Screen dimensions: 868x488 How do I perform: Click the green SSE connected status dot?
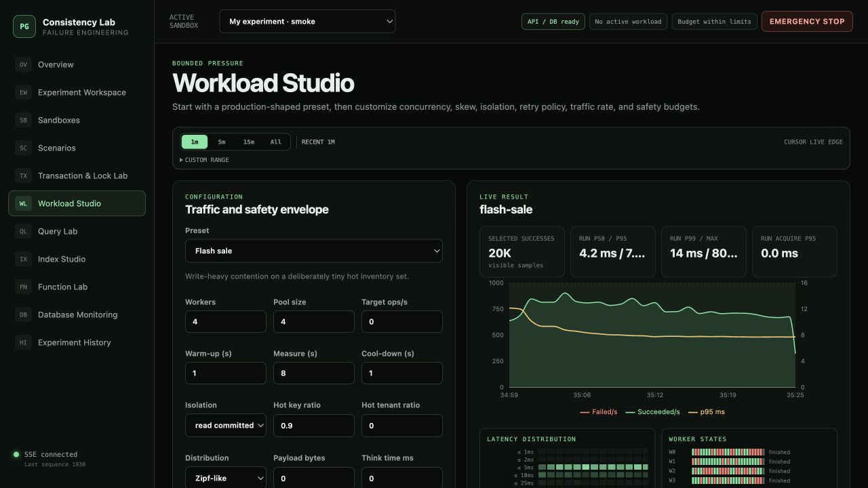coord(16,454)
